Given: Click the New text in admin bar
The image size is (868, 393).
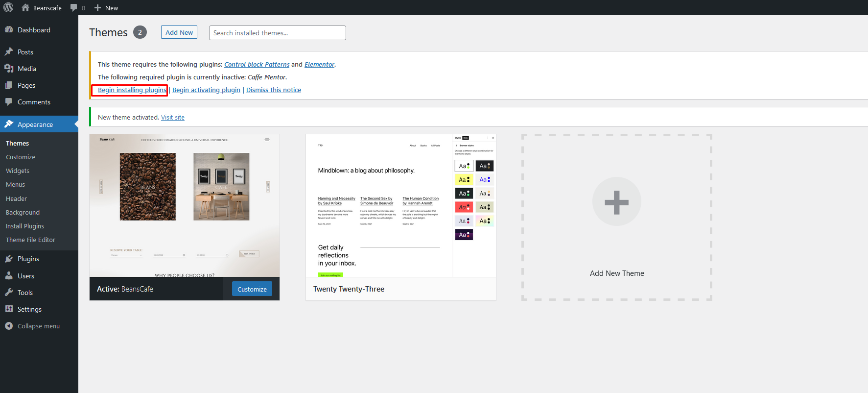Looking at the screenshot, I should (112, 8).
